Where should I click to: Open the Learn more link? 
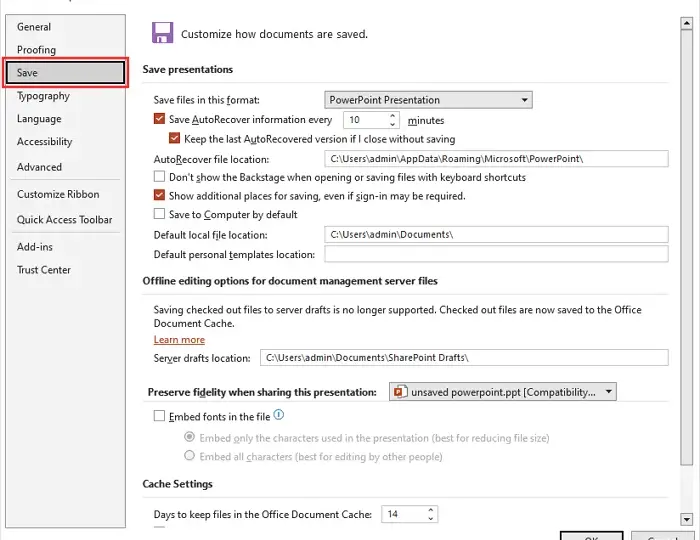(179, 340)
